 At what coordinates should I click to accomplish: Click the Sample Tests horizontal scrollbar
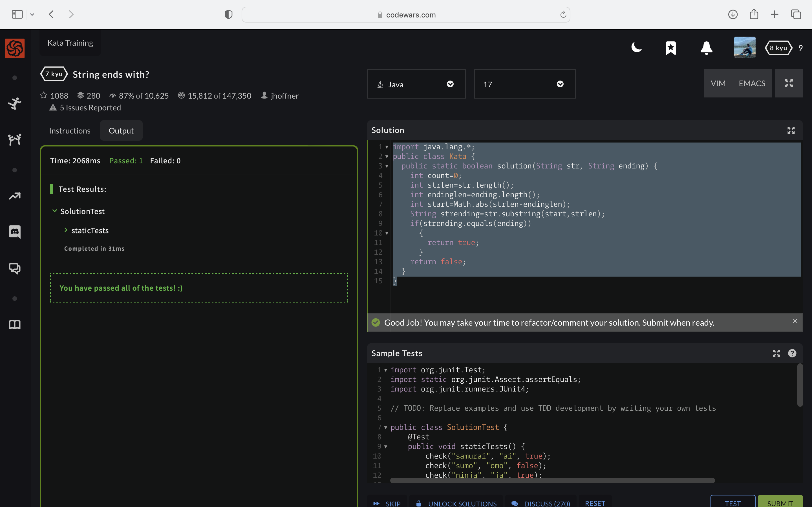(x=552, y=480)
